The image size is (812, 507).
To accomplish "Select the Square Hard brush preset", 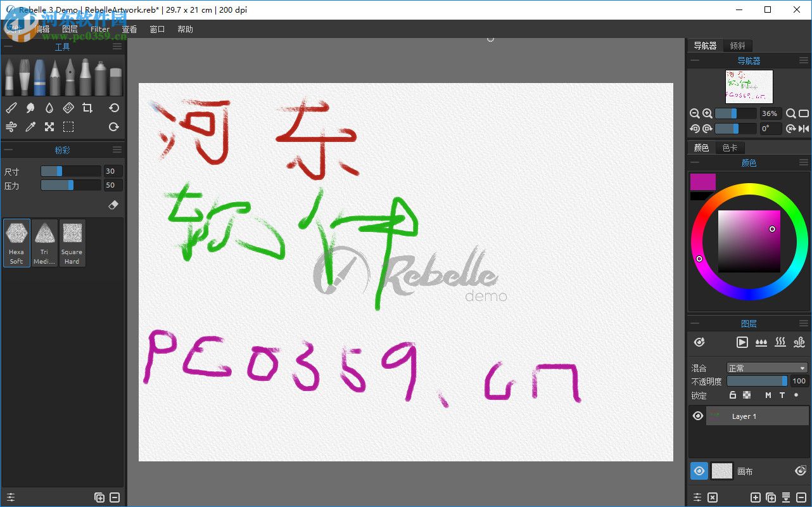I will click(72, 242).
